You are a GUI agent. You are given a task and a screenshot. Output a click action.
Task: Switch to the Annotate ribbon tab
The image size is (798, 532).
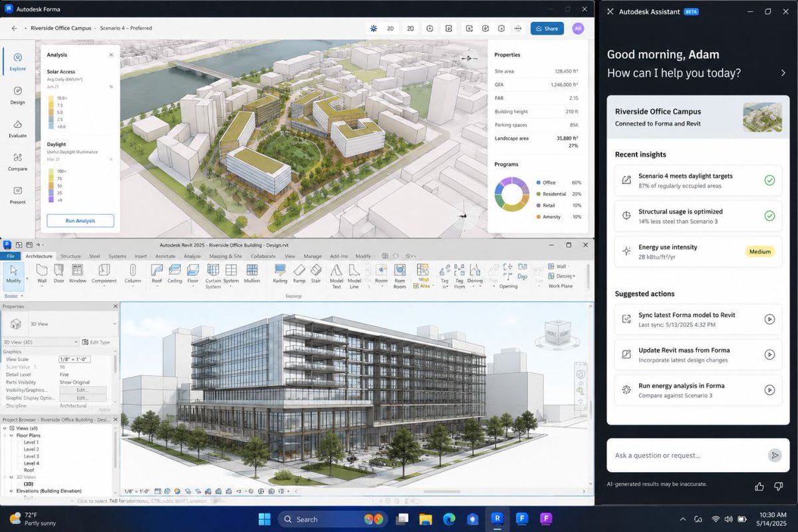click(165, 256)
